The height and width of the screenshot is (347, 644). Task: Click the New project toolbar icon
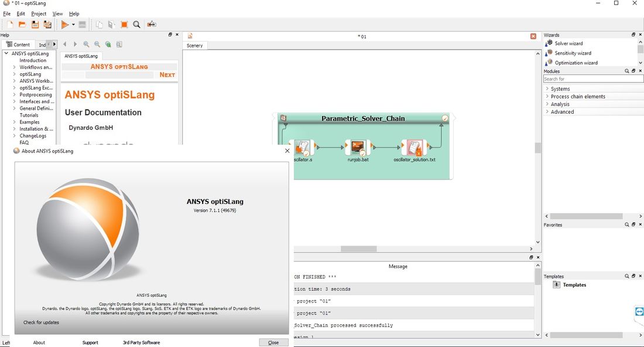point(10,25)
